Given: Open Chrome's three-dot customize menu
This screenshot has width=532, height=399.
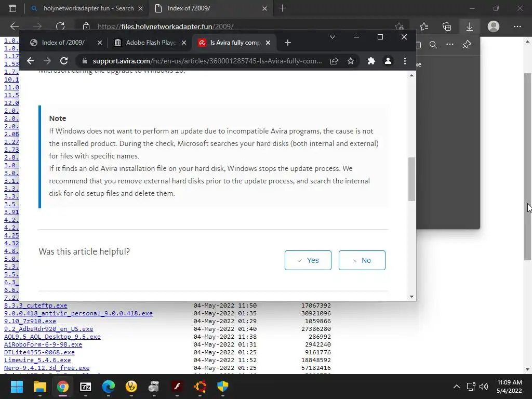Looking at the screenshot, I should [x=405, y=61].
